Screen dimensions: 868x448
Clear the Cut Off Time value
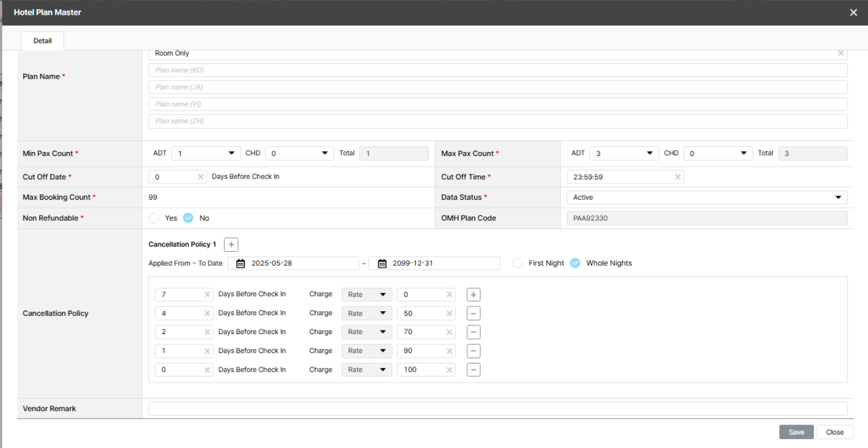(x=677, y=177)
